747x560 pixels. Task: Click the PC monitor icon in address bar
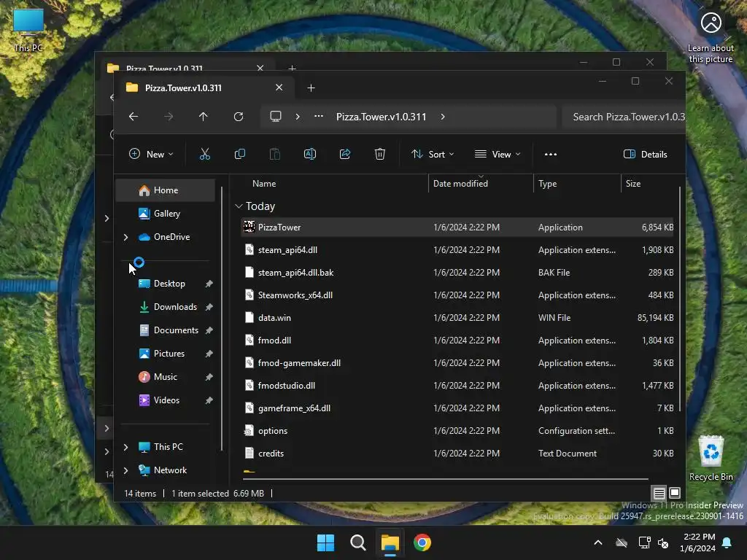(x=275, y=117)
